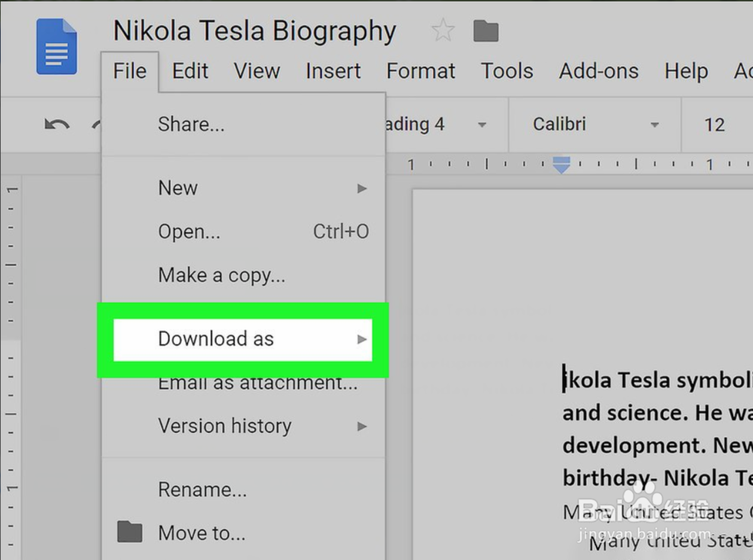Choose Share... from File menu
This screenshot has height=560, width=753.
pos(243,124)
